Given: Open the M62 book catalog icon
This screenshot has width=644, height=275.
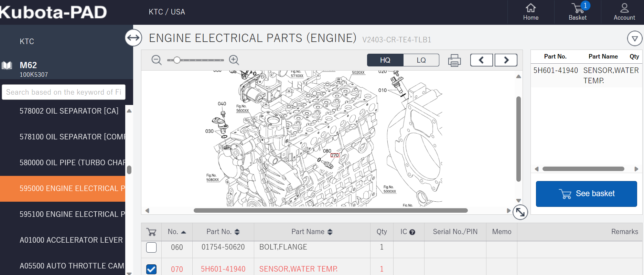Looking at the screenshot, I should pos(7,65).
